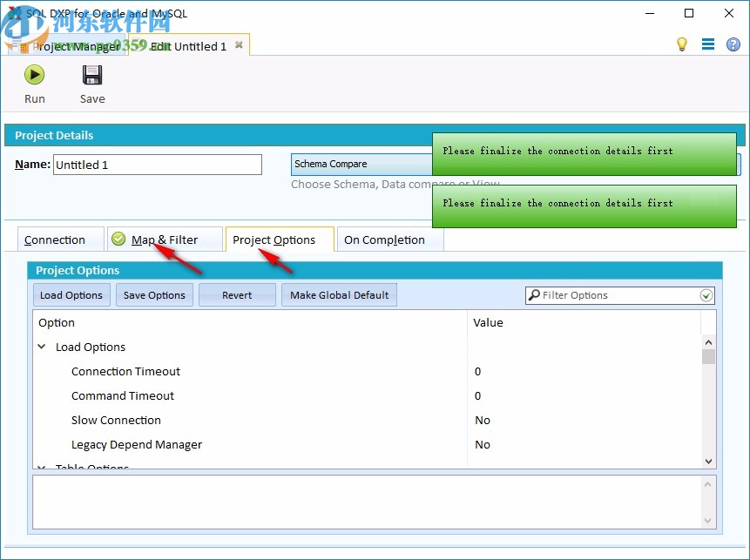Click Make Global Default
Viewport: 750px width, 560px height.
pyautogui.click(x=339, y=294)
